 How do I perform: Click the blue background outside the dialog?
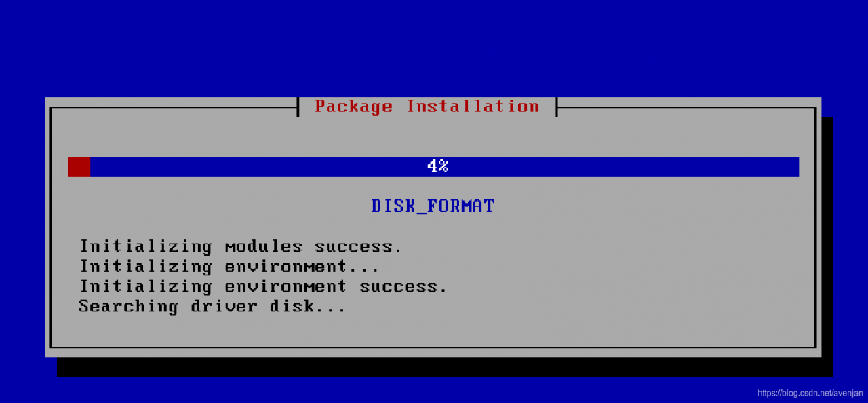point(434,47)
